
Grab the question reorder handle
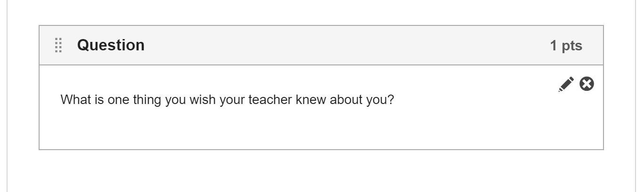pyautogui.click(x=58, y=45)
